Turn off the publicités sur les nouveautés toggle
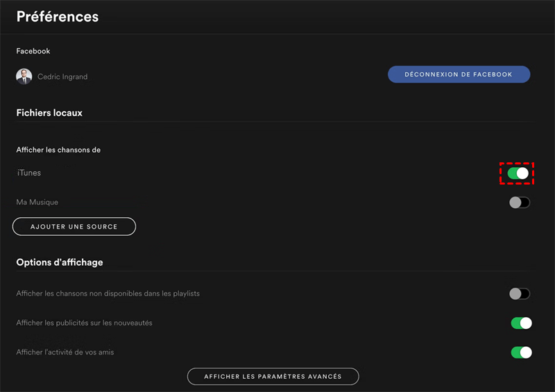 coord(521,323)
